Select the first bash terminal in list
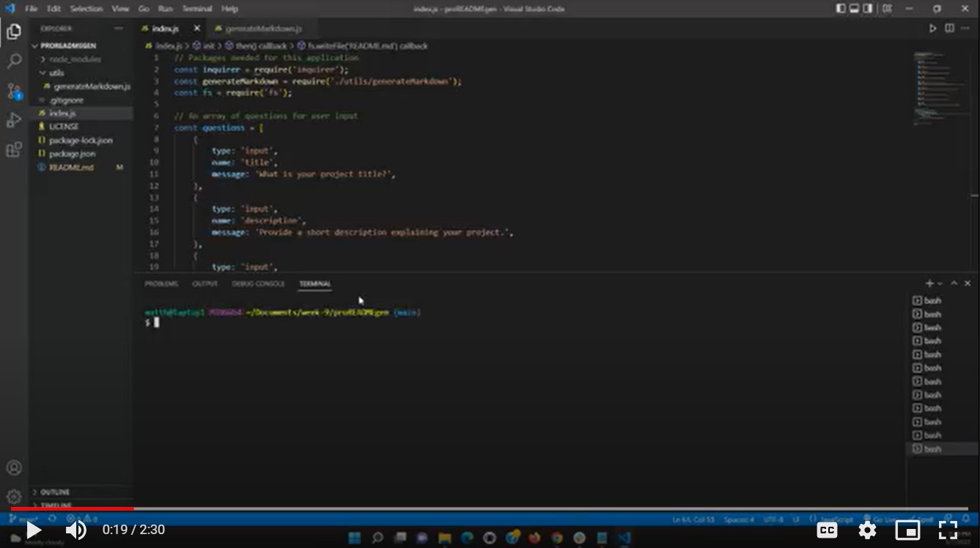This screenshot has width=980, height=548. 942,300
